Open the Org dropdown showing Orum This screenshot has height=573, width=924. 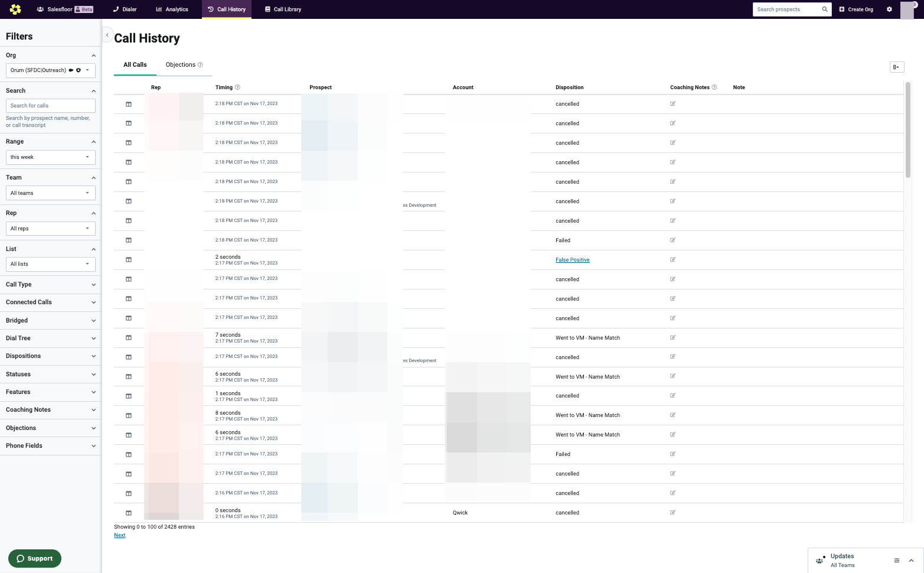[51, 70]
